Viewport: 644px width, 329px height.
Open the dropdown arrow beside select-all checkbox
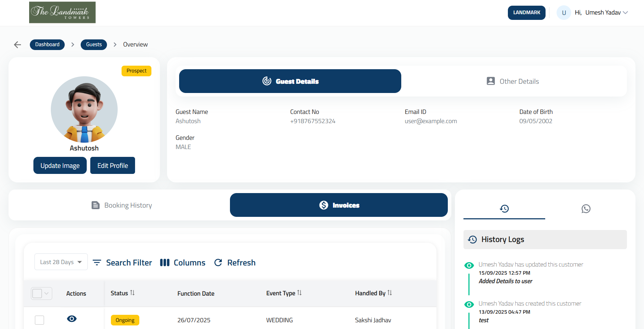pyautogui.click(x=46, y=294)
